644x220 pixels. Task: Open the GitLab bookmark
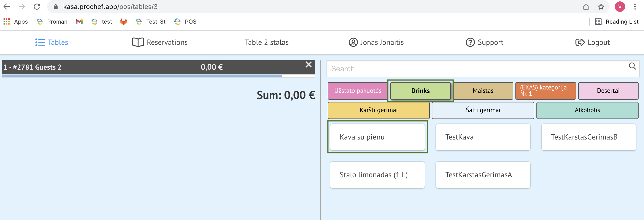[124, 22]
